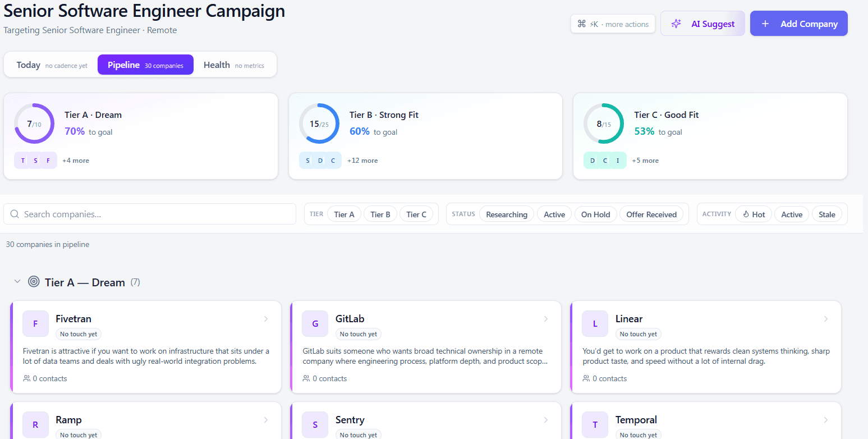Filter by Tier B
This screenshot has width=868, height=439.
tap(380, 214)
